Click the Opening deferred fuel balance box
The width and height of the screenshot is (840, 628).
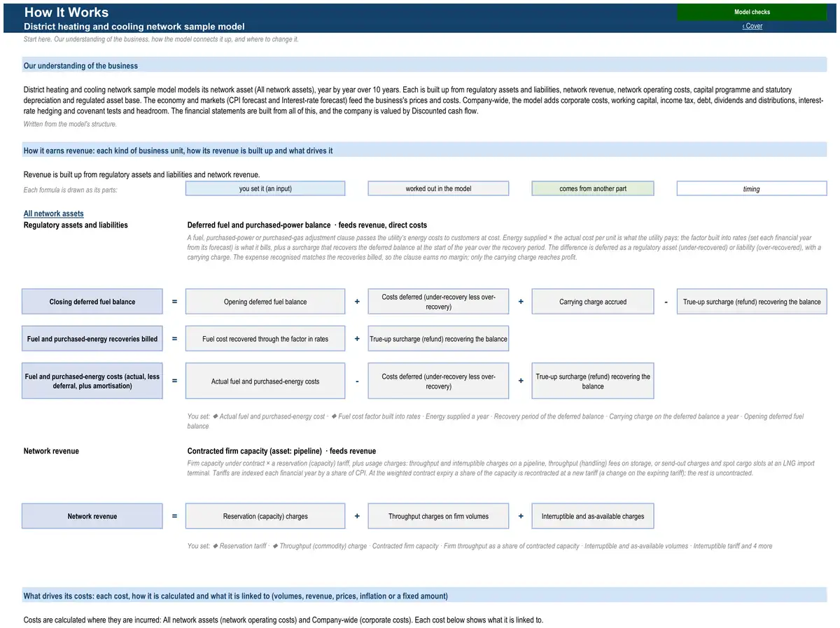(x=265, y=302)
